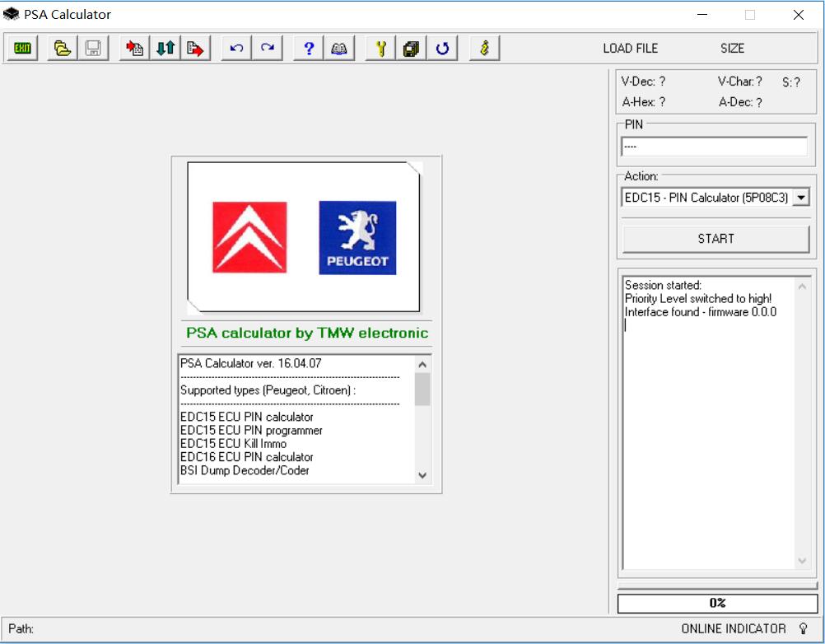
Task: Click the red arrow import document icon
Action: [x=134, y=49]
